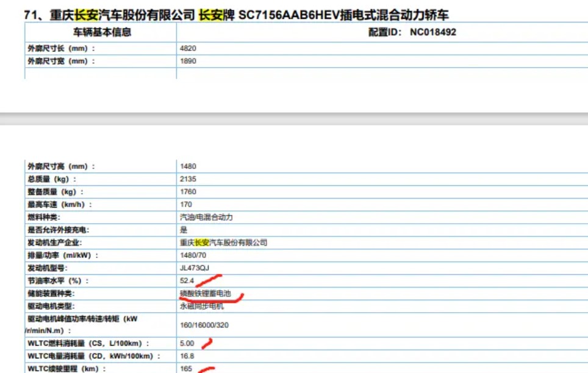The image size is (588, 373).
Task: Click the displacement value '1480/70'
Action: pyautogui.click(x=193, y=255)
